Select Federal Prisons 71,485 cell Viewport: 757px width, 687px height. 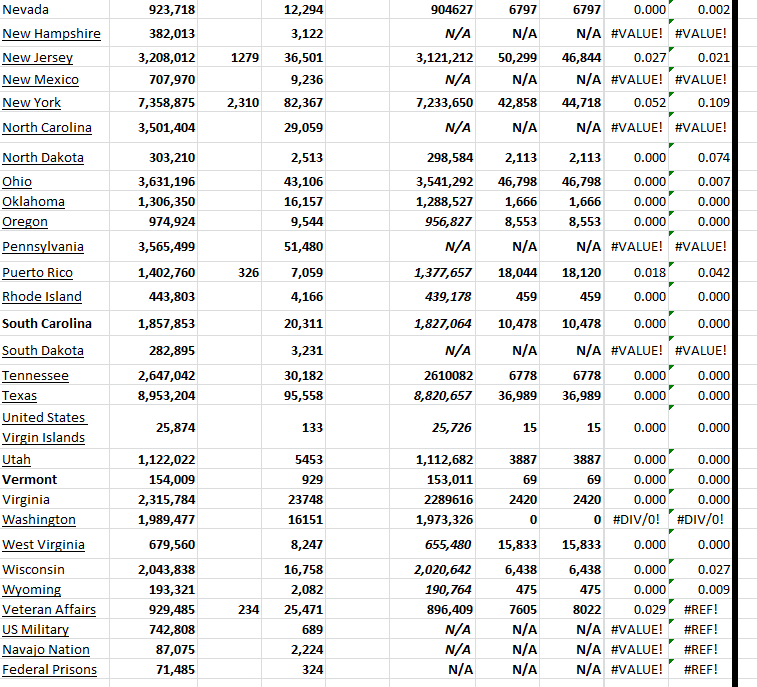pyautogui.click(x=154, y=670)
